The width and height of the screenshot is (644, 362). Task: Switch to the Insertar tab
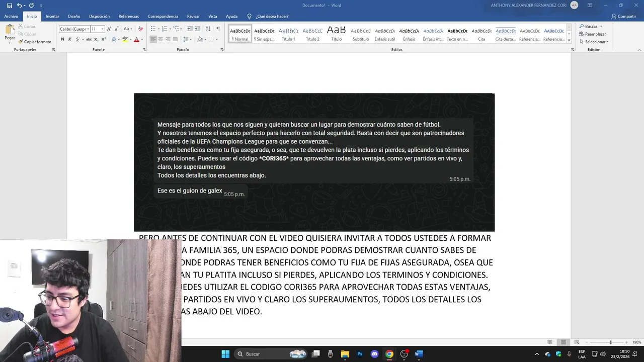coord(52,17)
